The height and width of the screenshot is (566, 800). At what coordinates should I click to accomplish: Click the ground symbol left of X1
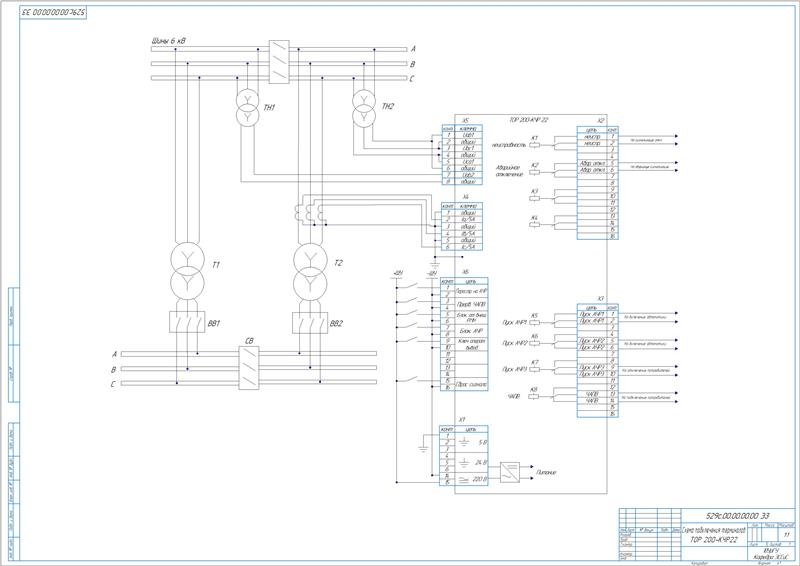pos(423,449)
